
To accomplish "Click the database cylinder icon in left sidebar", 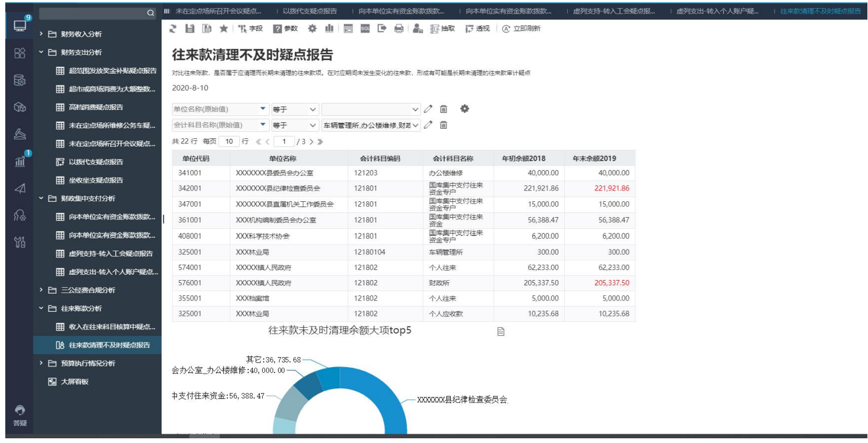I will 19,81.
